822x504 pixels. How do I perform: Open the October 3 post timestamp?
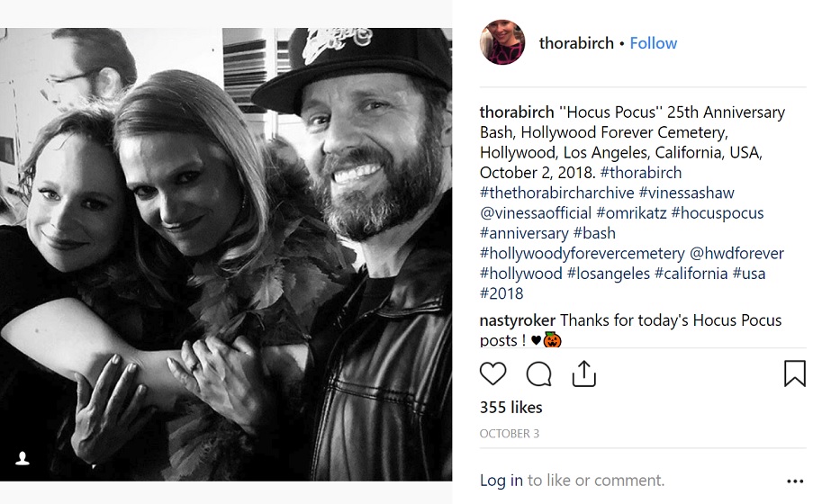pyautogui.click(x=509, y=434)
